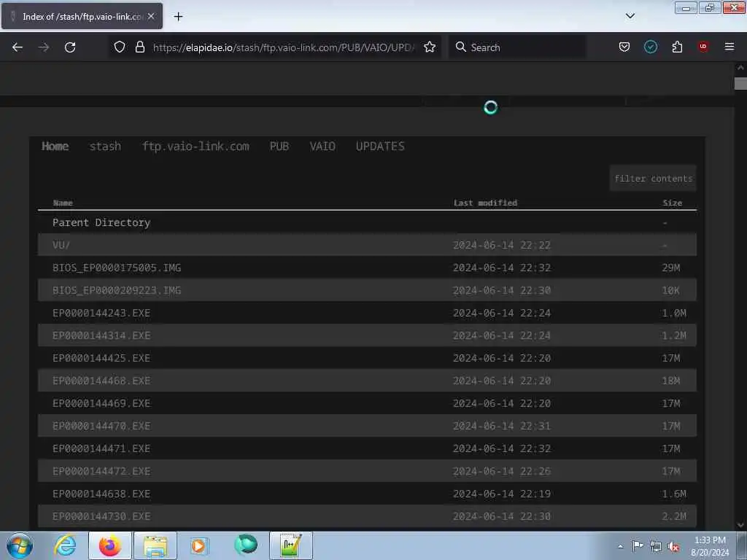The width and height of the screenshot is (747, 560).
Task: Open the green round app on the taskbar
Action: tap(246, 544)
